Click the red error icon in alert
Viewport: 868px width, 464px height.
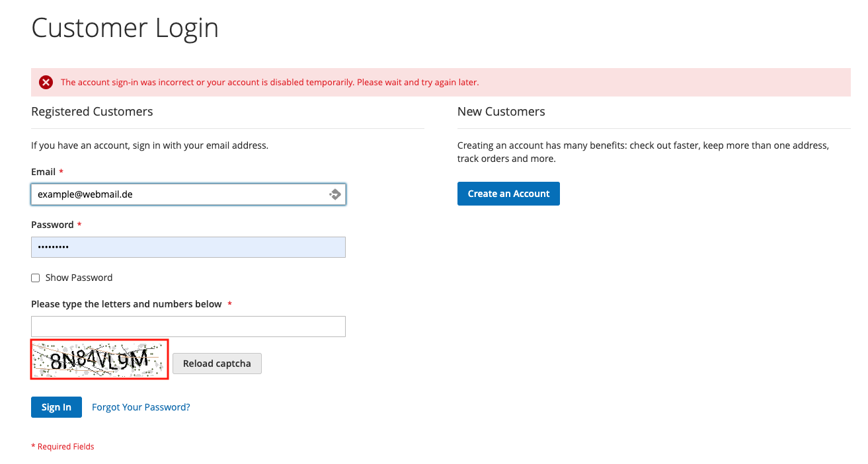point(46,83)
